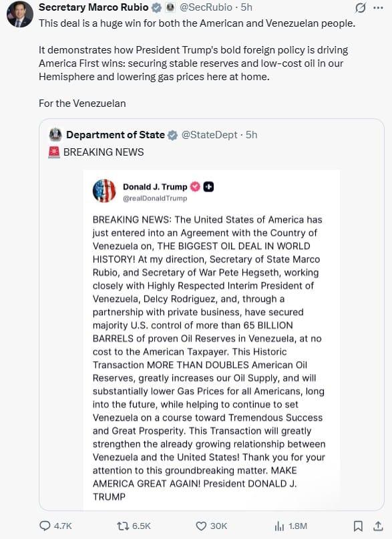Viewport: 392px width, 539px height.
Task: Share the post via upload icon
Action: point(378,526)
